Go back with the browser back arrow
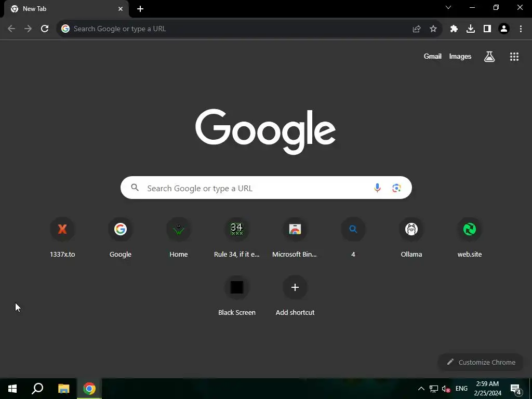The image size is (532, 399). (11, 29)
